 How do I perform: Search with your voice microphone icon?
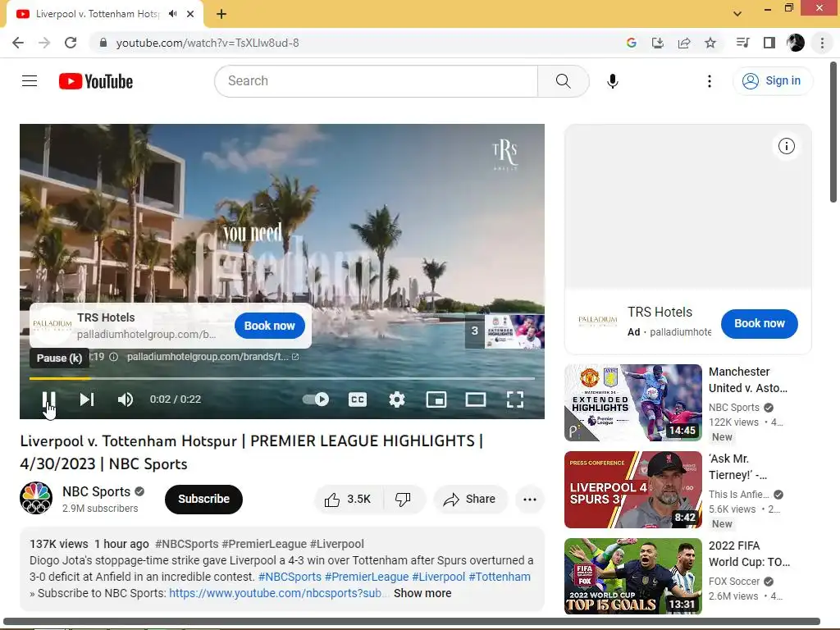(613, 81)
